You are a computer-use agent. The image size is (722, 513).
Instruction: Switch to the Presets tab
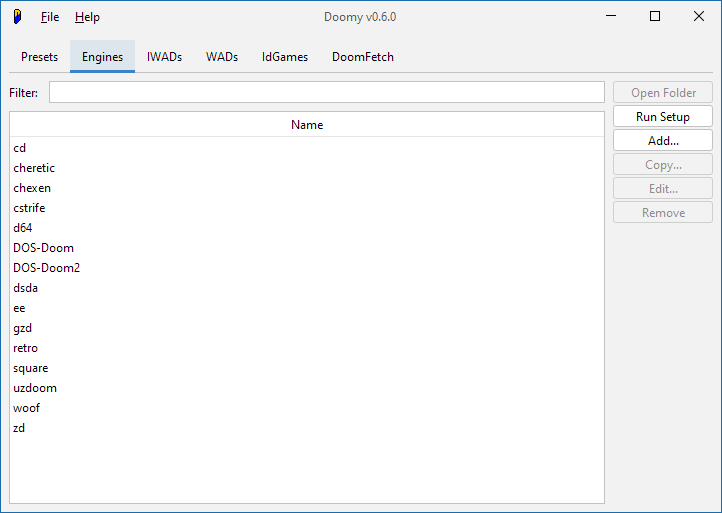point(40,57)
